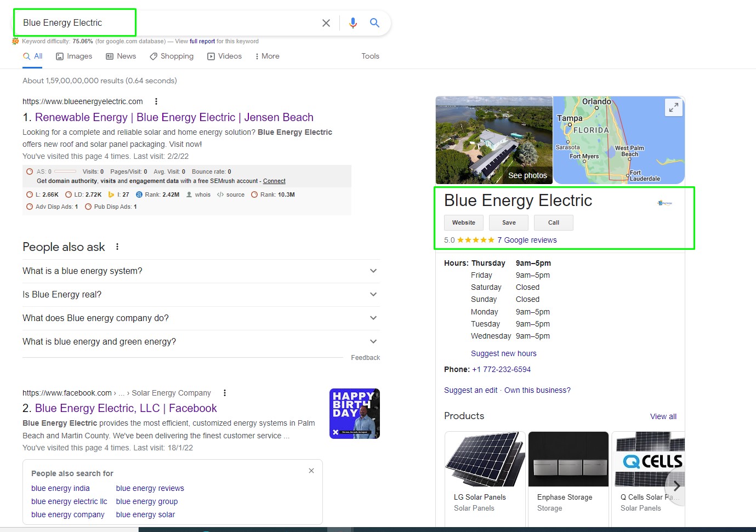Screen dimensions: 756x532
Task: Open 7 Google reviews link
Action: (x=527, y=240)
